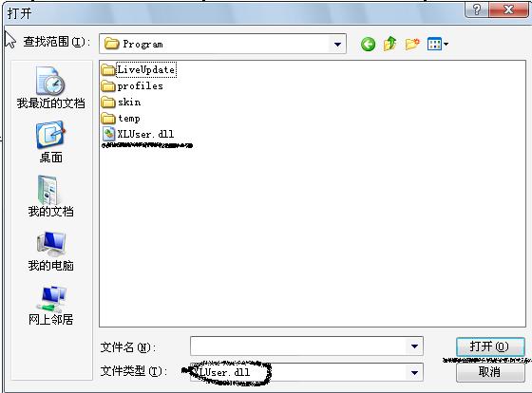Expand the file name dropdown arrow

[x=414, y=346]
